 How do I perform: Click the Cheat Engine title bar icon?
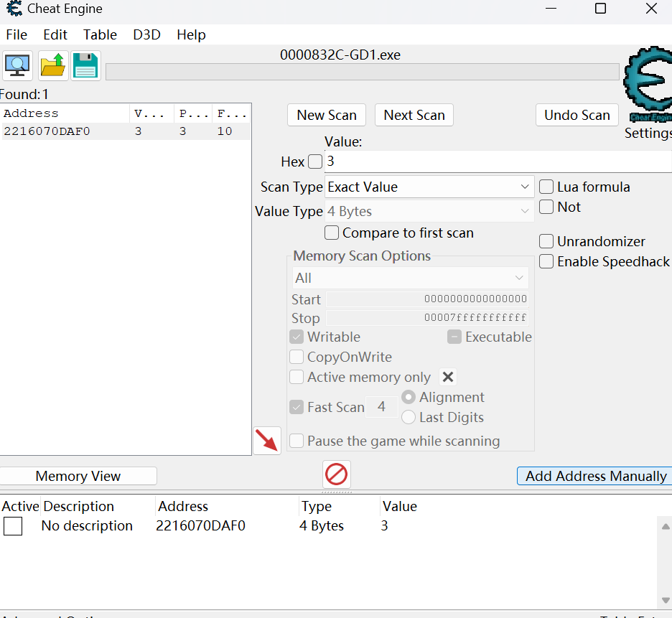[14, 9]
